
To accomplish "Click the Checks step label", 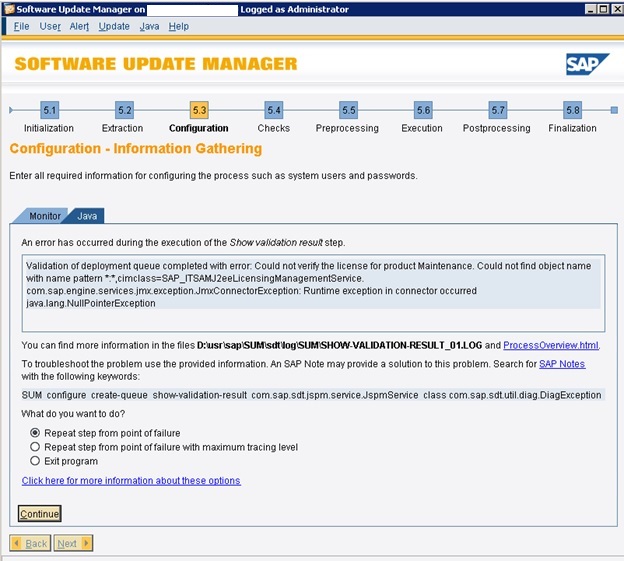I will (274, 128).
